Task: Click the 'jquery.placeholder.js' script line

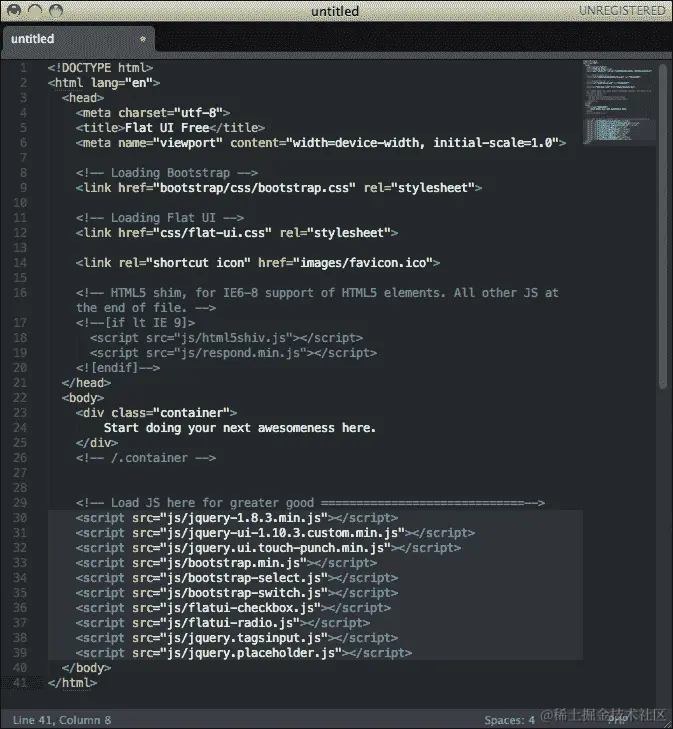Action: 244,653
